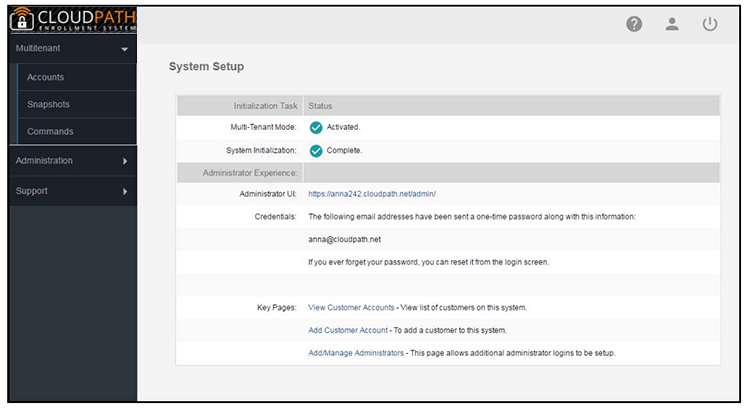Follow the View Customer Accounts link

click(351, 308)
